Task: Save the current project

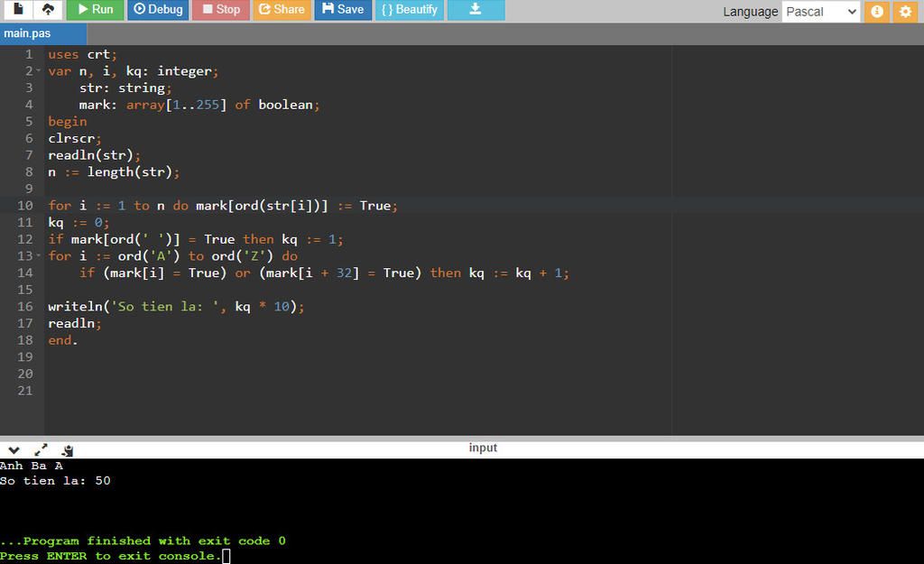Action: [x=343, y=9]
